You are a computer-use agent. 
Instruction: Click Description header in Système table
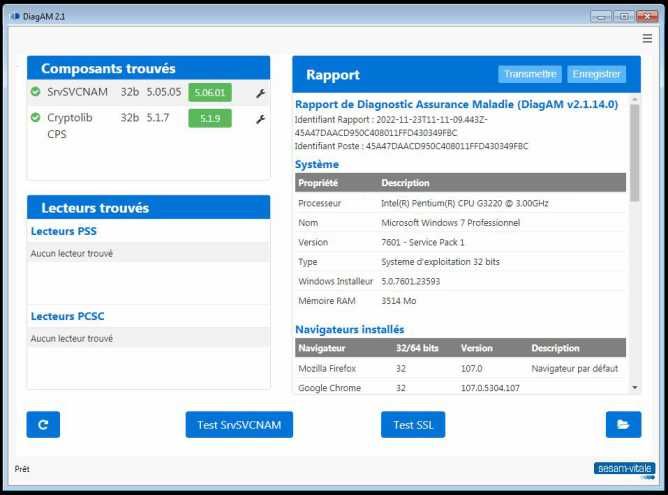pos(405,183)
